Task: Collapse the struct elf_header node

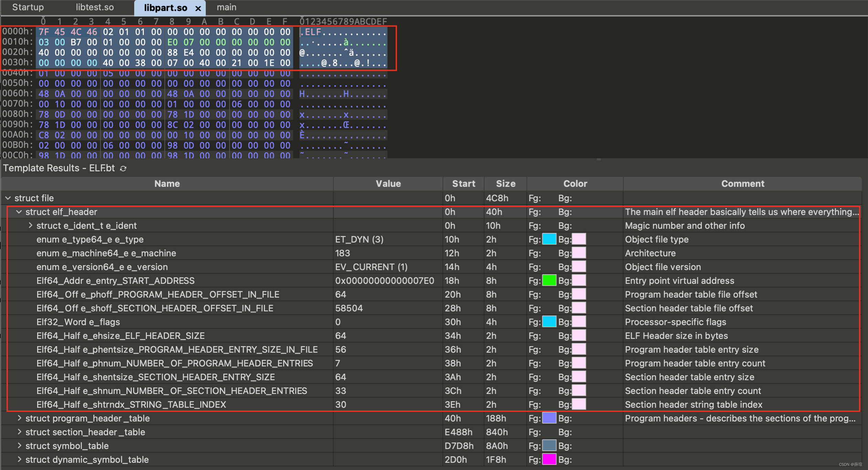Action: (x=19, y=212)
